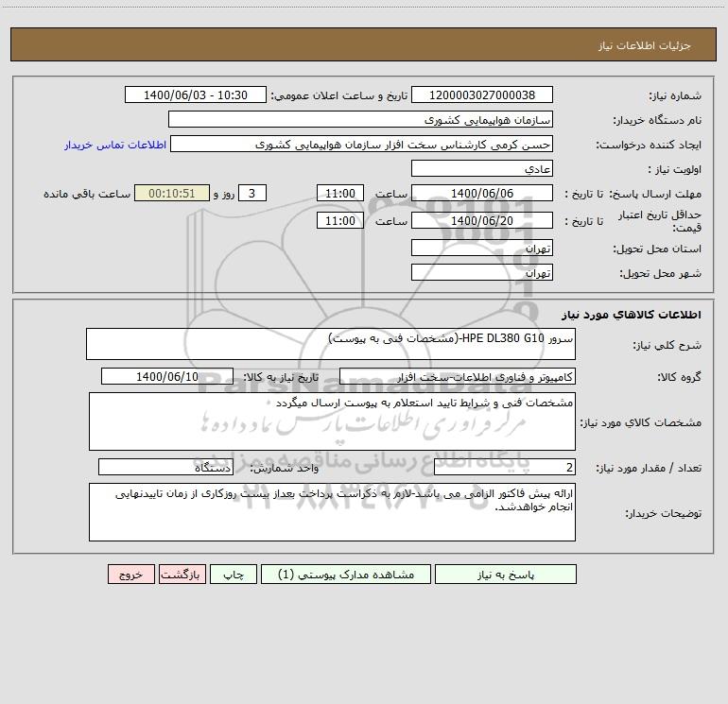The image size is (728, 704).
Task: Click the request creator field 'حسن کرمی'
Action: coord(361,144)
